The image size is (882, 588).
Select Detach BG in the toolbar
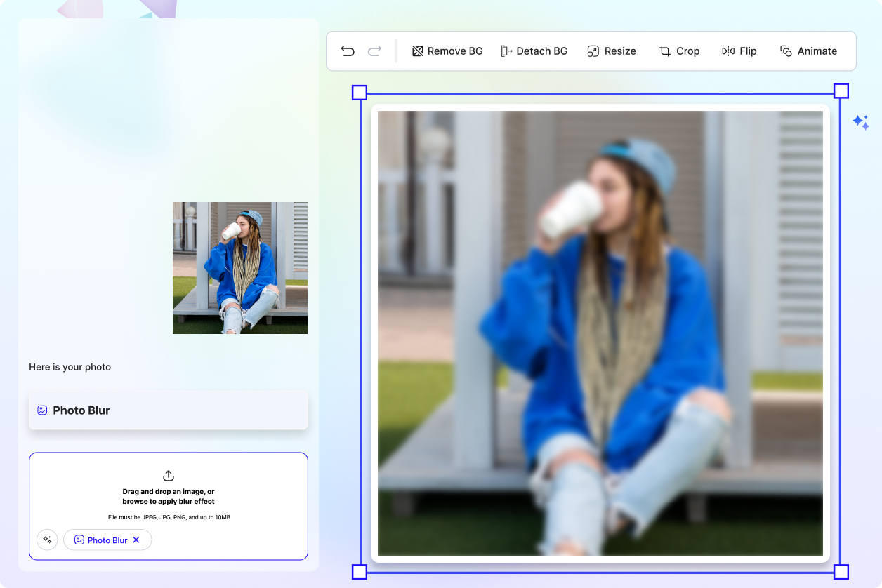coord(534,51)
